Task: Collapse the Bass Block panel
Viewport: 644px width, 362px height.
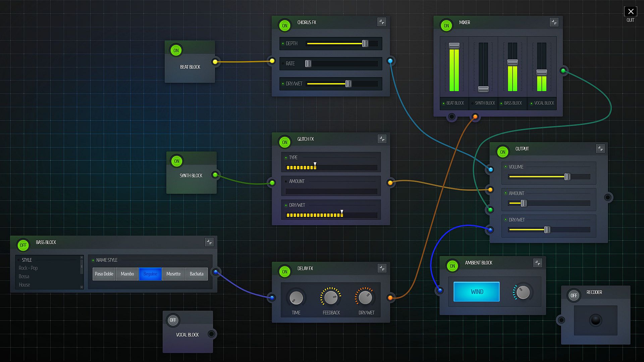Action: pos(209,242)
